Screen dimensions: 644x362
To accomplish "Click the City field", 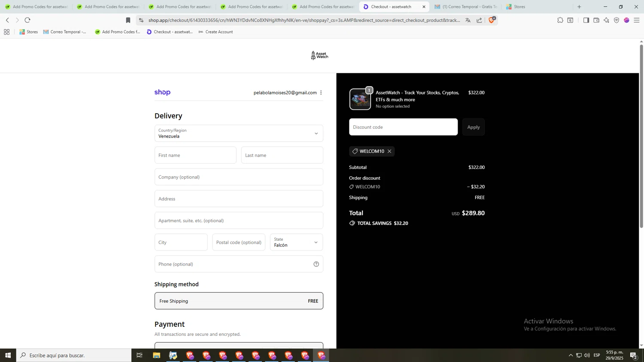I will [181, 242].
